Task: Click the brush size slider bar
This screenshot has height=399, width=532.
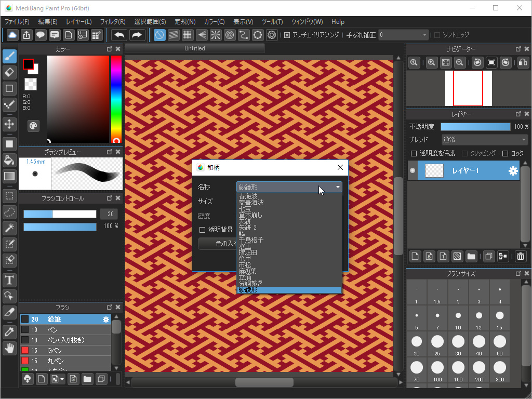Action: [60, 214]
